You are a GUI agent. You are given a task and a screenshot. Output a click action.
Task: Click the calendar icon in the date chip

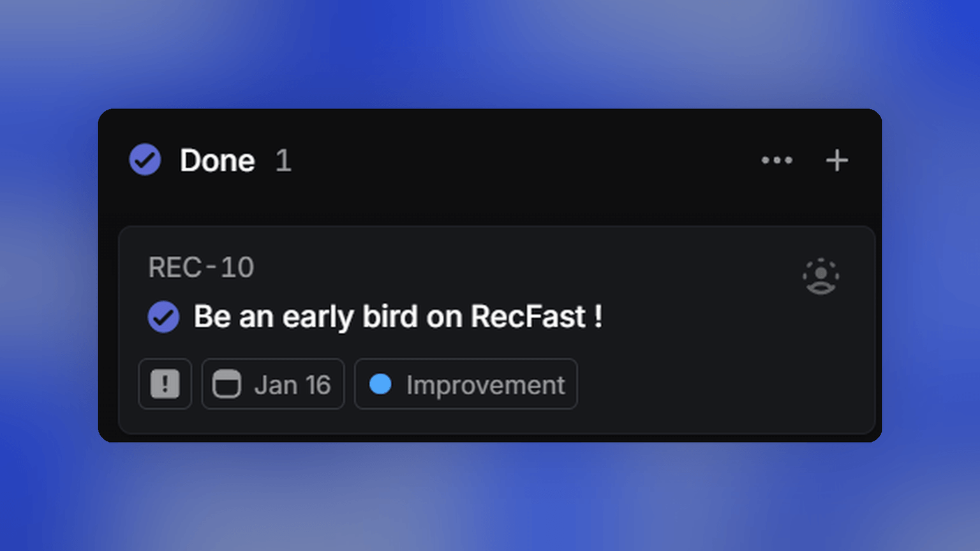point(226,384)
